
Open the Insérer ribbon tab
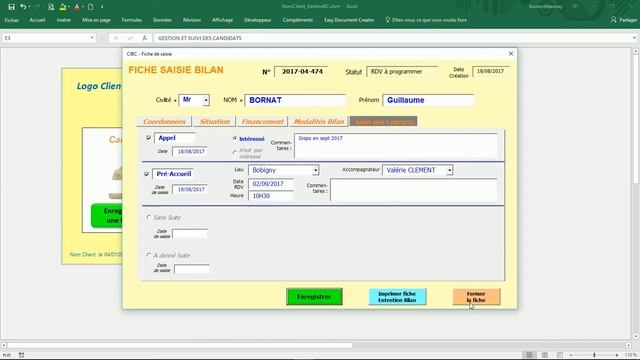click(x=64, y=20)
